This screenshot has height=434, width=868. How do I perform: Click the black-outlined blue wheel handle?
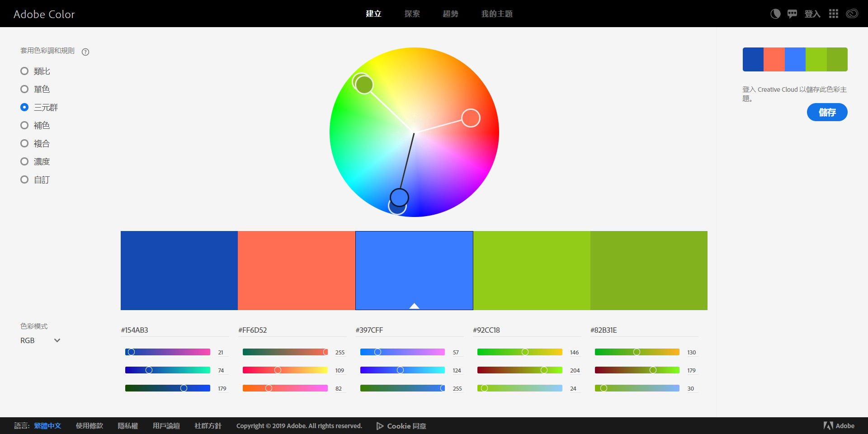point(399,197)
